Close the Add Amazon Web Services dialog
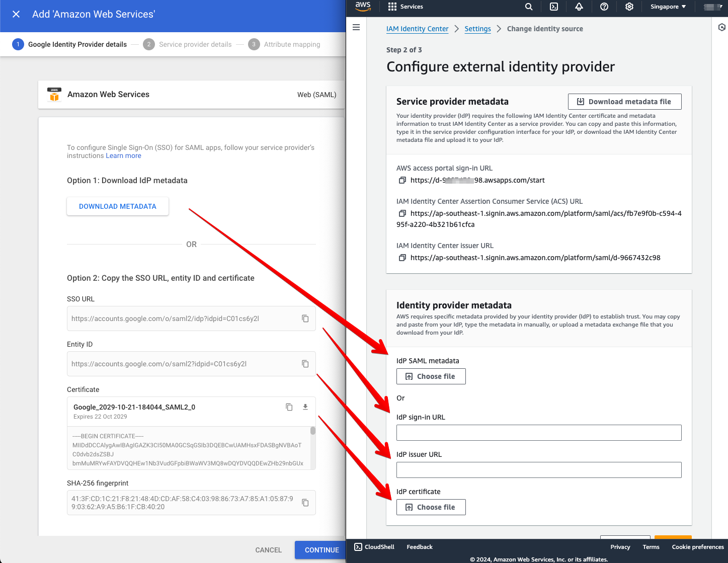728x563 pixels. [16, 14]
